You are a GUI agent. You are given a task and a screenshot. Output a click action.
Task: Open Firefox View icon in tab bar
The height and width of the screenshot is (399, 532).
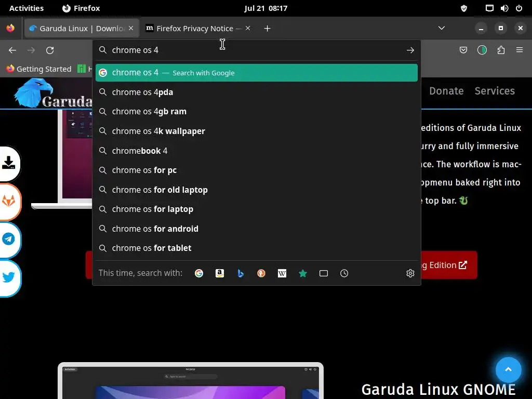coord(10,28)
